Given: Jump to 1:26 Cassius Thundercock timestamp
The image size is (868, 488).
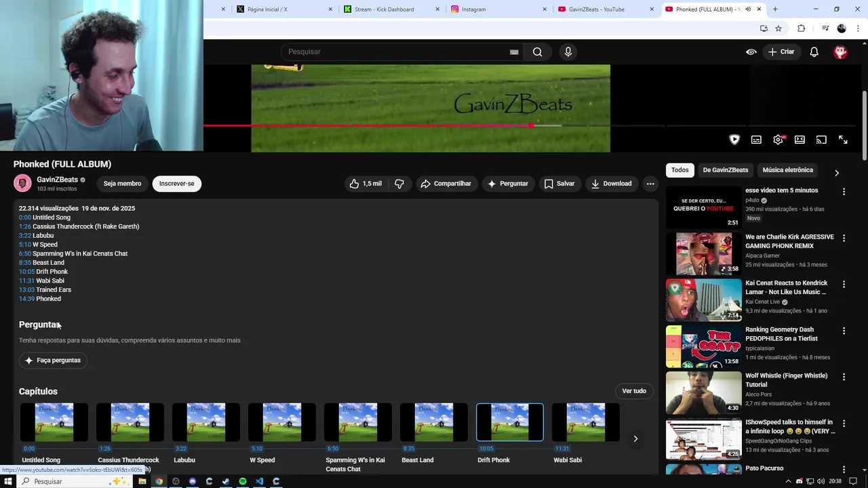Looking at the screenshot, I should pyautogui.click(x=25, y=226).
